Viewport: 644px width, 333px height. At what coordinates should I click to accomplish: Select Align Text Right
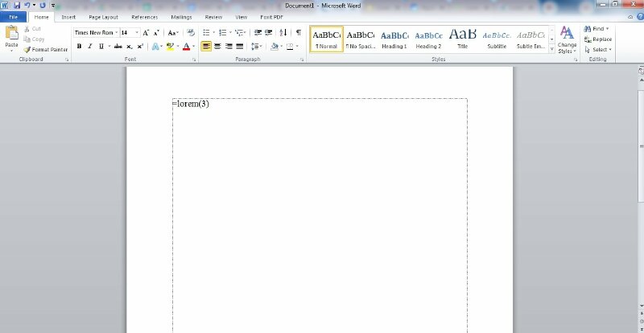tap(229, 47)
